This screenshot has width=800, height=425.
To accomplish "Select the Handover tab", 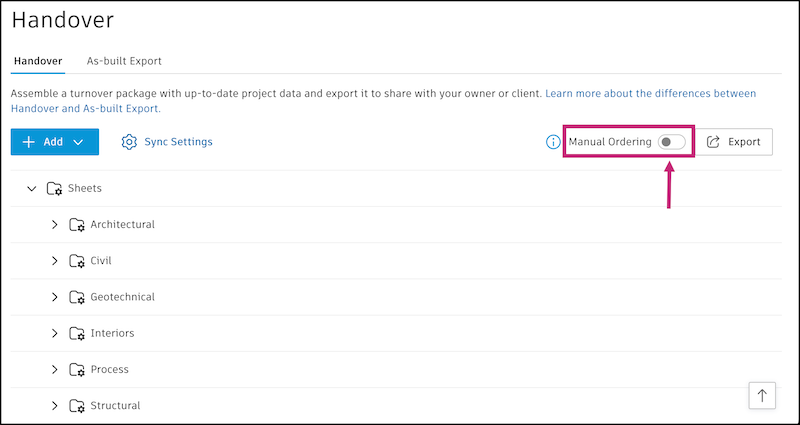I will click(x=37, y=61).
